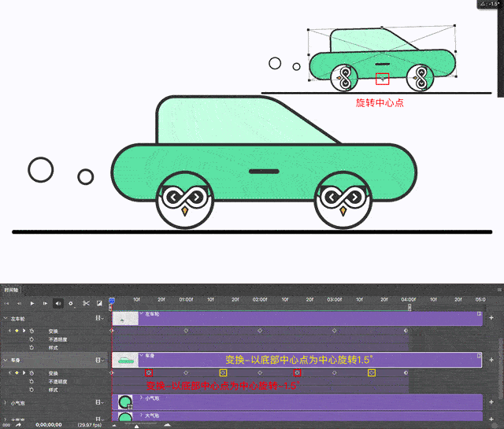
Task: Expand the 小气泡 layer track
Action: click(x=5, y=403)
